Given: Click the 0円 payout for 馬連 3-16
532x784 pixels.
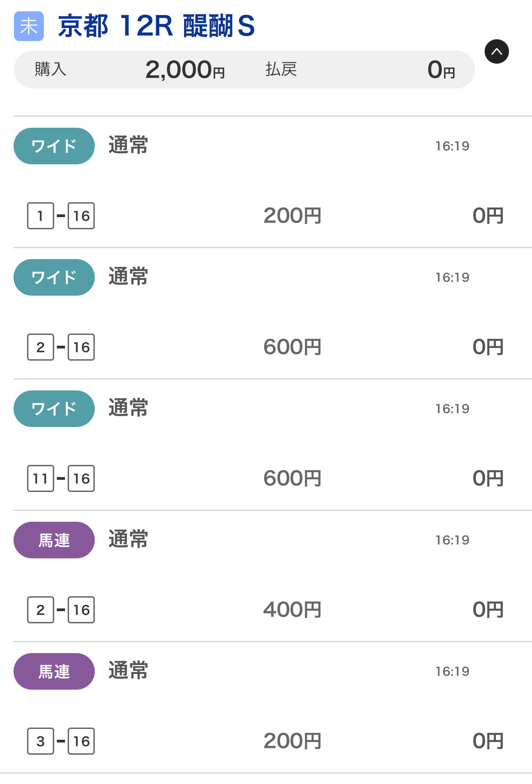Looking at the screenshot, I should pos(488,741).
